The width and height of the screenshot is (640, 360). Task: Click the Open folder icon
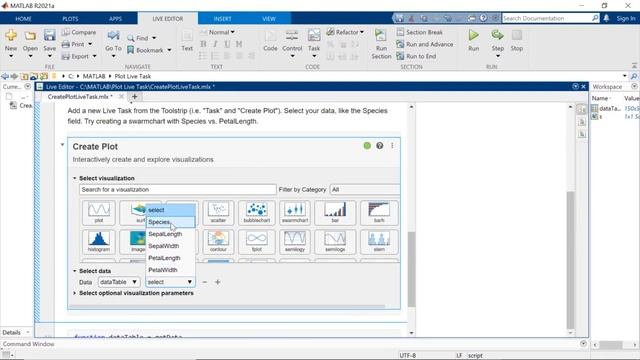point(30,36)
